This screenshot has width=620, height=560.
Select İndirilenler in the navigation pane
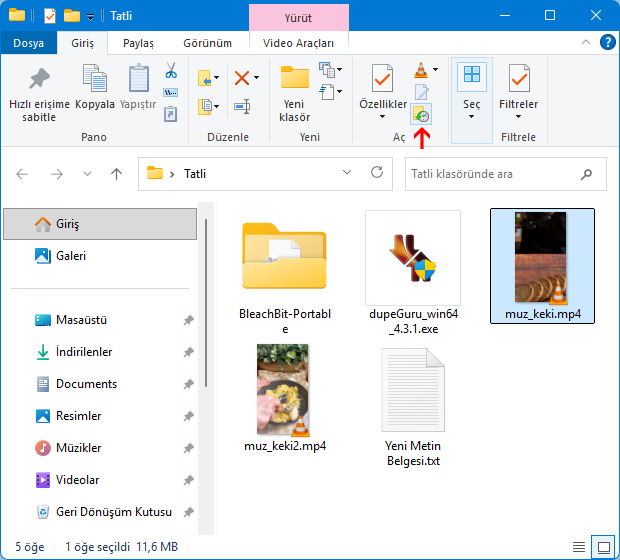pyautogui.click(x=83, y=352)
